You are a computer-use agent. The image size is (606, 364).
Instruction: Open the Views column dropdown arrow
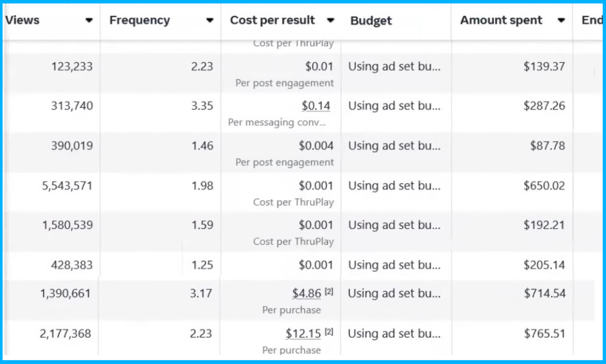click(89, 20)
